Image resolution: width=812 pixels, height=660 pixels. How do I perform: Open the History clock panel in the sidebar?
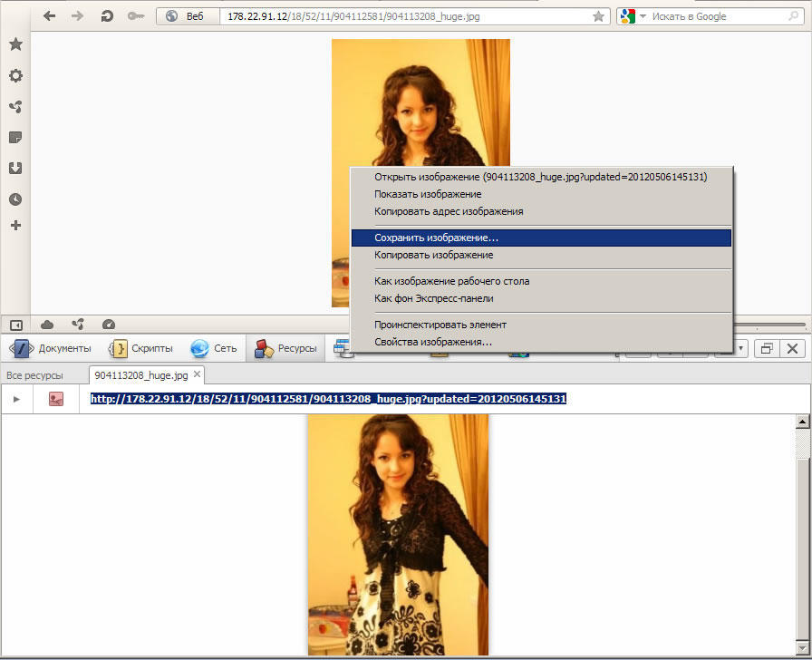pyautogui.click(x=15, y=199)
